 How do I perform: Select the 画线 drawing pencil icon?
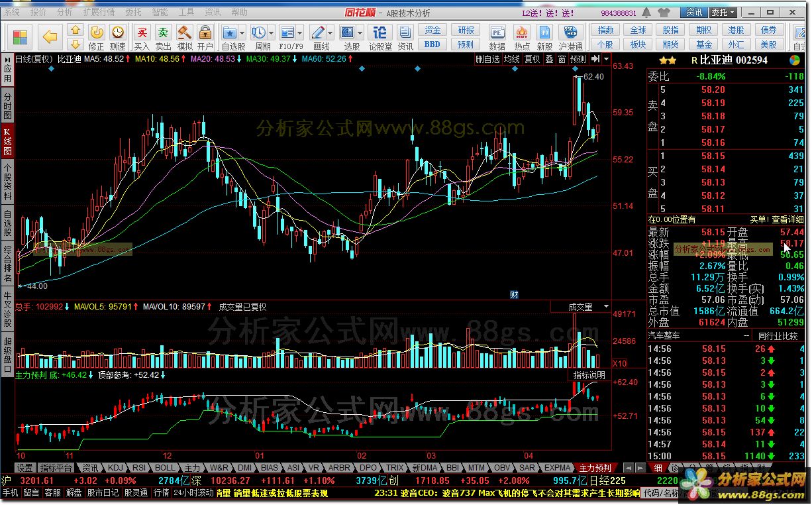[x=317, y=32]
